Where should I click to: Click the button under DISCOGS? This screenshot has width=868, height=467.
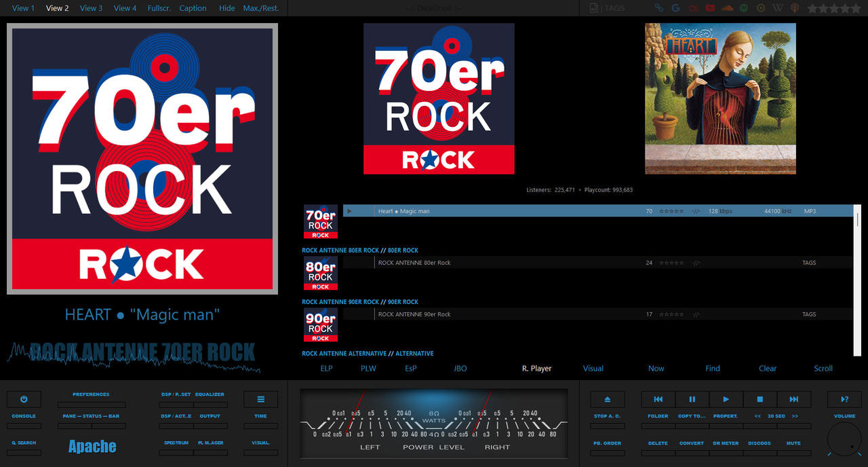click(760, 453)
